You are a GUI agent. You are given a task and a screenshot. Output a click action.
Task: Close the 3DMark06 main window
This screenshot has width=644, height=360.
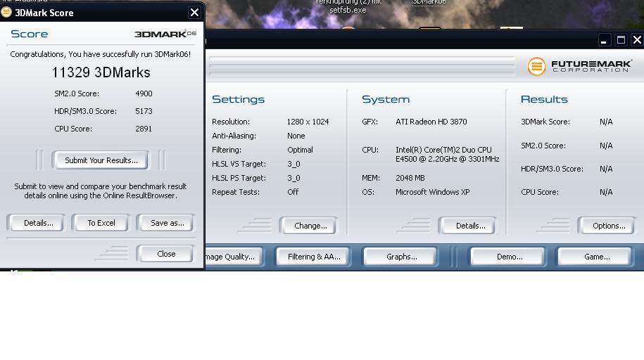[x=637, y=40]
